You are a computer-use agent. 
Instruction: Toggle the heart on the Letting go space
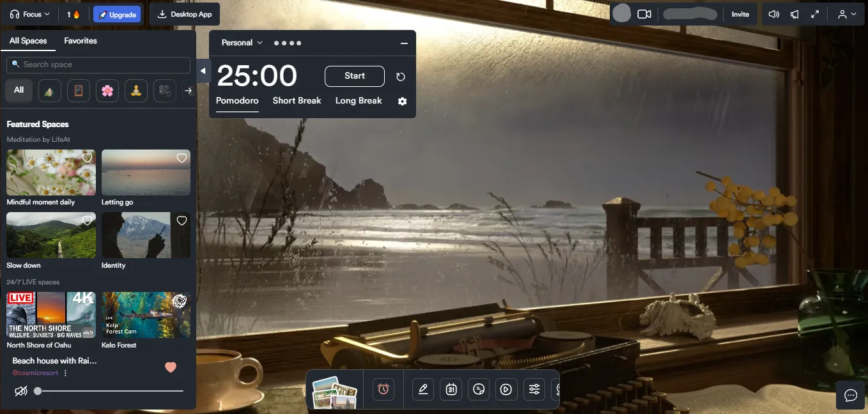tap(182, 158)
